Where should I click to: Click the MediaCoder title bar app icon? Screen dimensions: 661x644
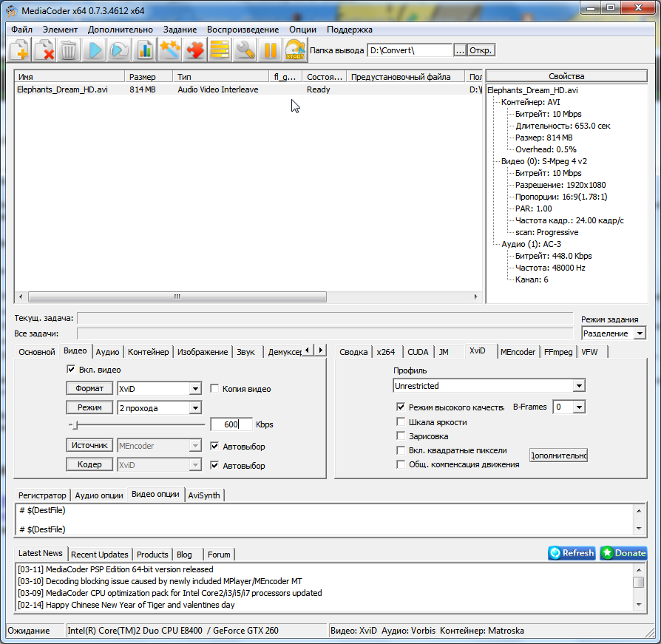pyautogui.click(x=11, y=10)
